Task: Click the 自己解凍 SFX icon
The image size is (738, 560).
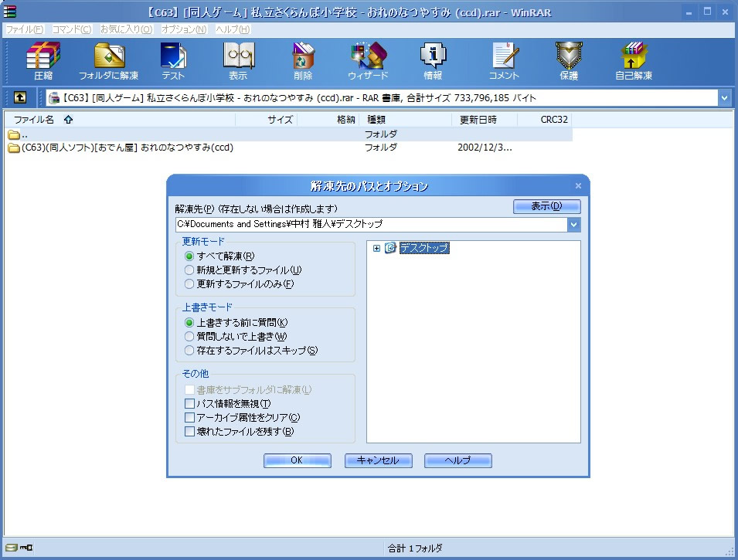Action: click(x=634, y=56)
